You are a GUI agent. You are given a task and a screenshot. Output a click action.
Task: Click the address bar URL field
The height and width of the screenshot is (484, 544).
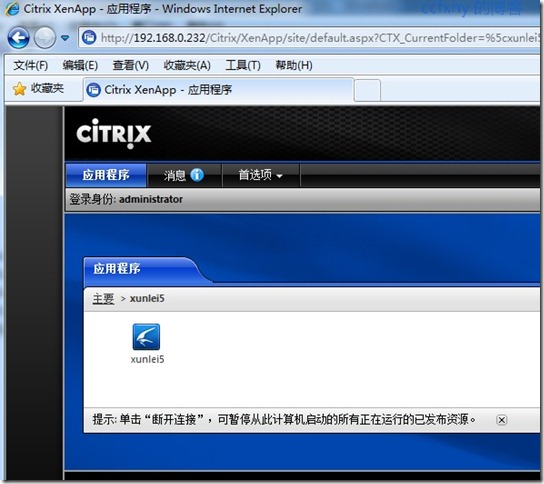point(318,38)
